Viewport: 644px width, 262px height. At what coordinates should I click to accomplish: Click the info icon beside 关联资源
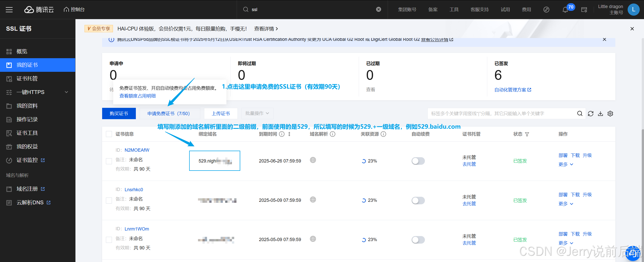click(x=383, y=134)
